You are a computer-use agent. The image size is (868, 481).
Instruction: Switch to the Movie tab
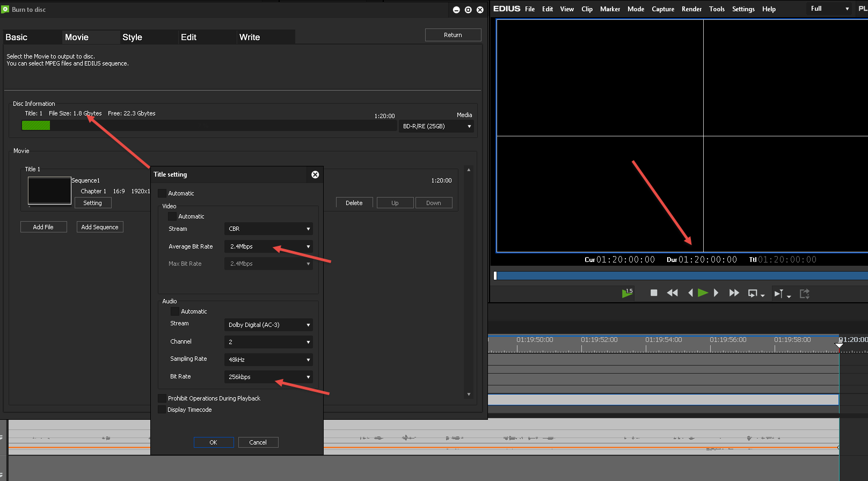click(90, 37)
